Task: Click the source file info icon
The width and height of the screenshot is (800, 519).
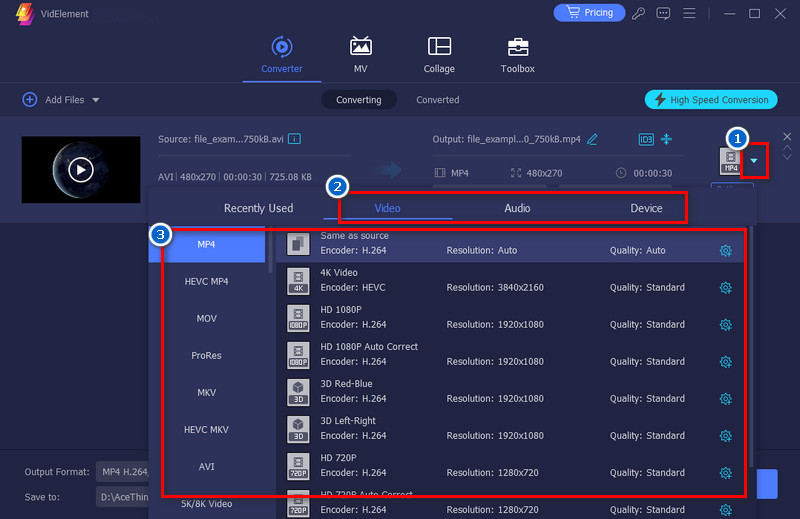Action: click(x=295, y=139)
